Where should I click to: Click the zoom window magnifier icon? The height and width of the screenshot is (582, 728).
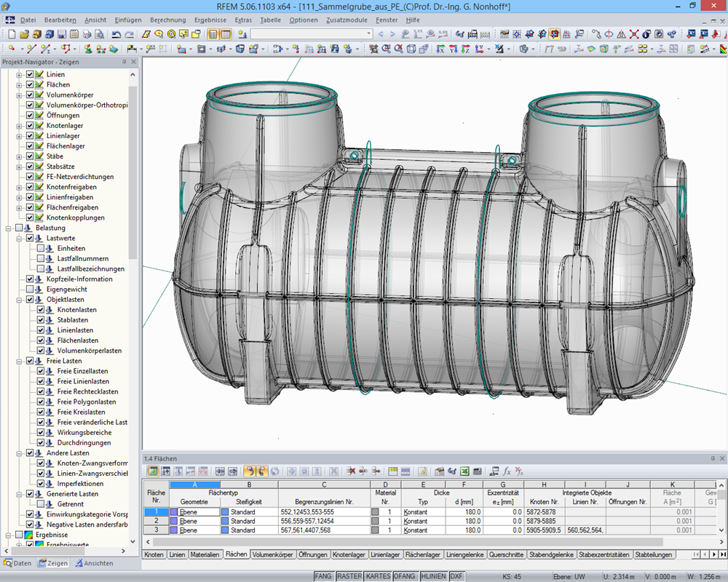click(x=386, y=48)
